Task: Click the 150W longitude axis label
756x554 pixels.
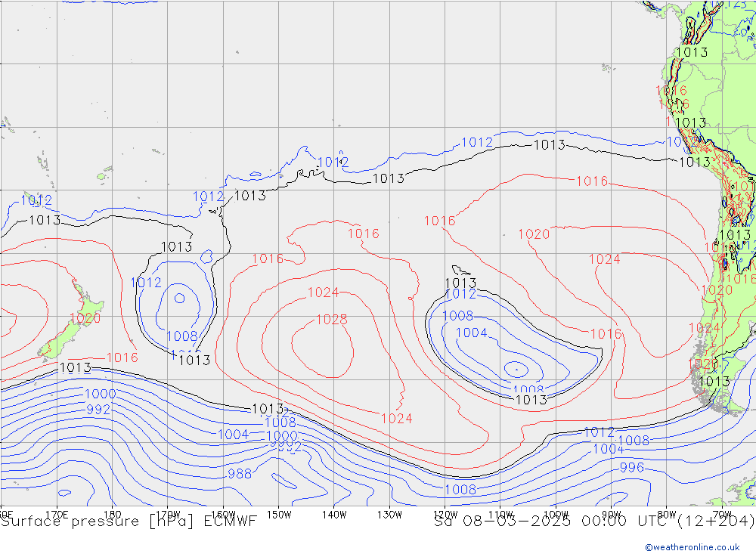Action: [279, 515]
